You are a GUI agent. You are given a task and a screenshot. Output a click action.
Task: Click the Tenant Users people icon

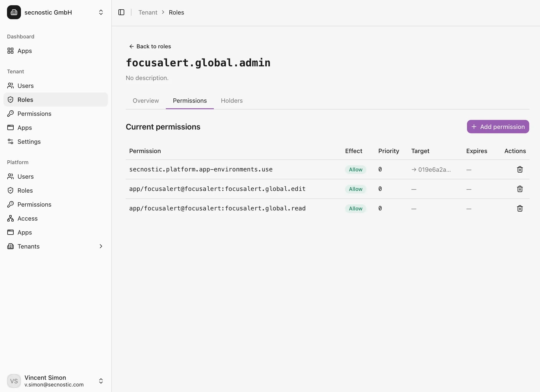(10, 86)
